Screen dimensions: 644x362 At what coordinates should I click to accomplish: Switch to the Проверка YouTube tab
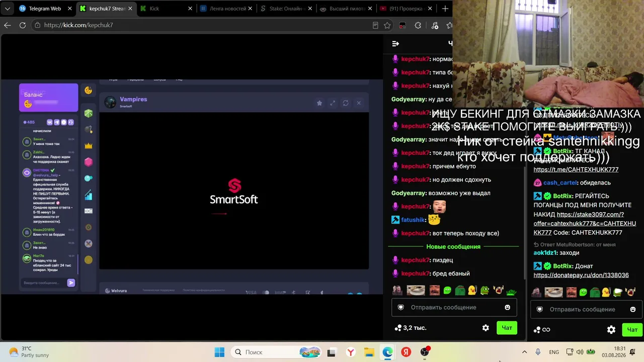[x=407, y=9]
